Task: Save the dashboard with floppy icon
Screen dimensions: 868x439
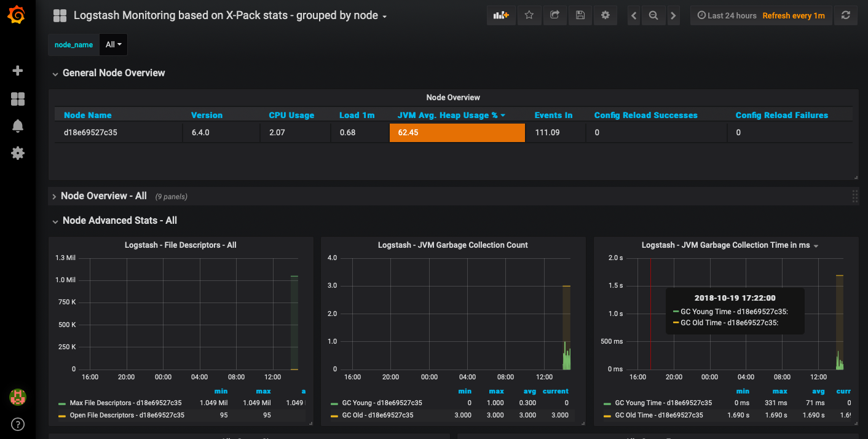Action: [580, 15]
